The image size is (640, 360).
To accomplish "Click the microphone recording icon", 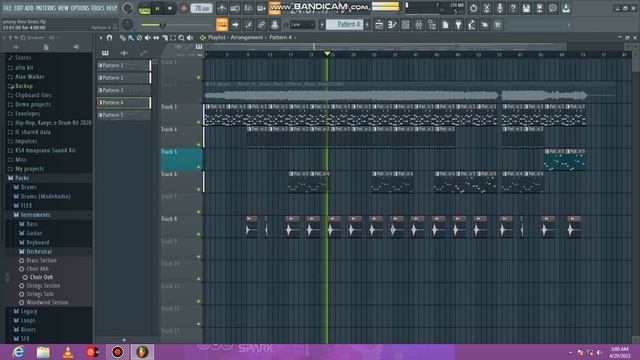I will (x=500, y=8).
